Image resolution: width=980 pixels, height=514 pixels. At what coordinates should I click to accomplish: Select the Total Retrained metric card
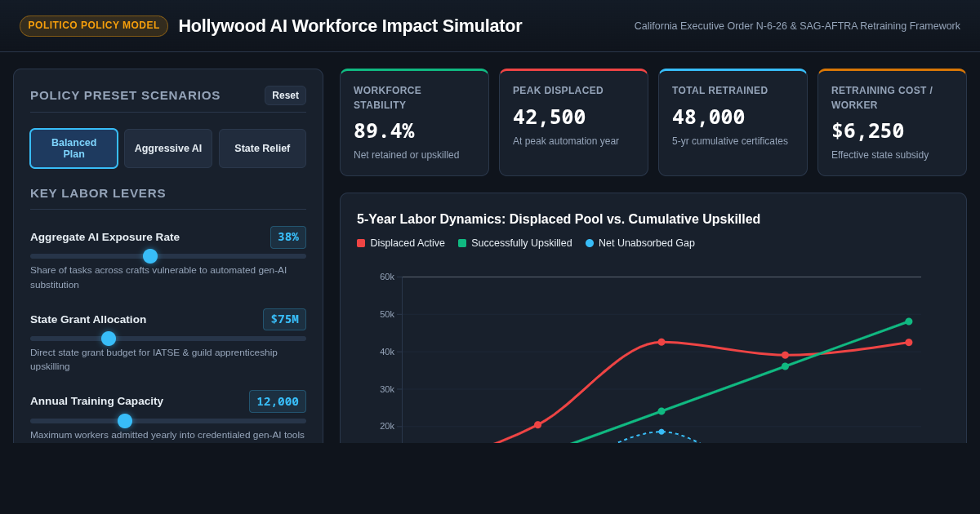733,122
